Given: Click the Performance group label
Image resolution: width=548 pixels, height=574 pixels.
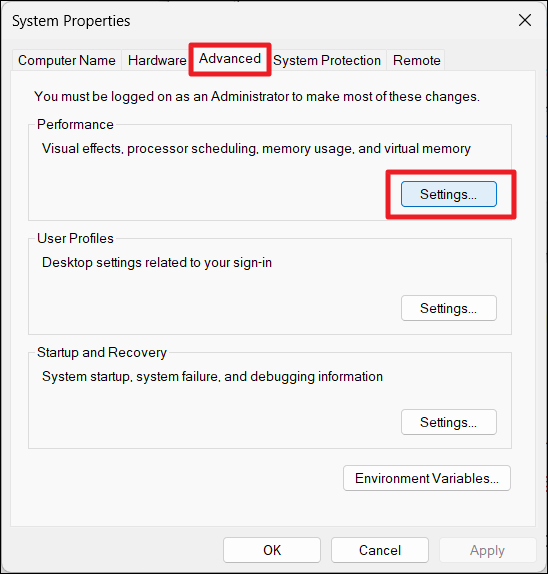Looking at the screenshot, I should click(75, 124).
